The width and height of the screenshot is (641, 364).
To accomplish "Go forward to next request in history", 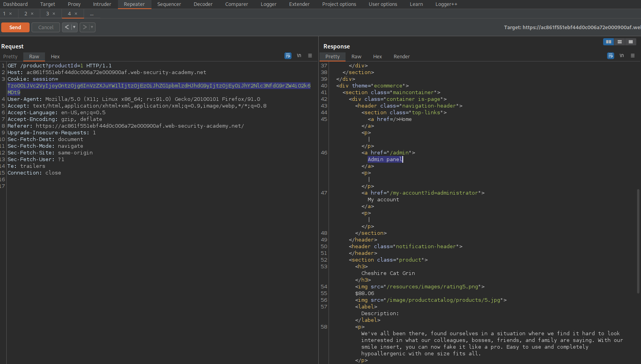I will point(84,27).
